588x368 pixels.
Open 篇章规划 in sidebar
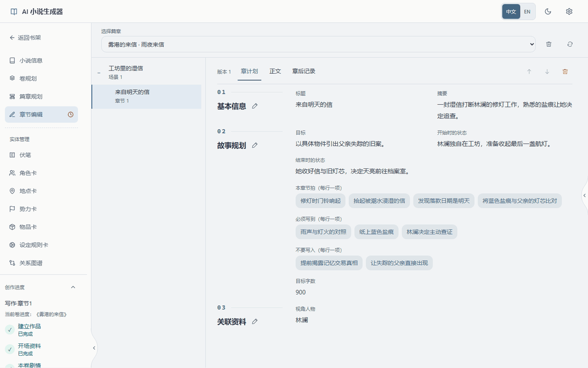click(41, 97)
